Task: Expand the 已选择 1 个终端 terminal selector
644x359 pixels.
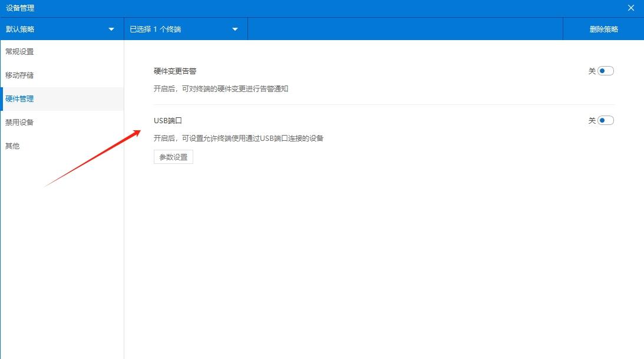Action: [x=177, y=28]
